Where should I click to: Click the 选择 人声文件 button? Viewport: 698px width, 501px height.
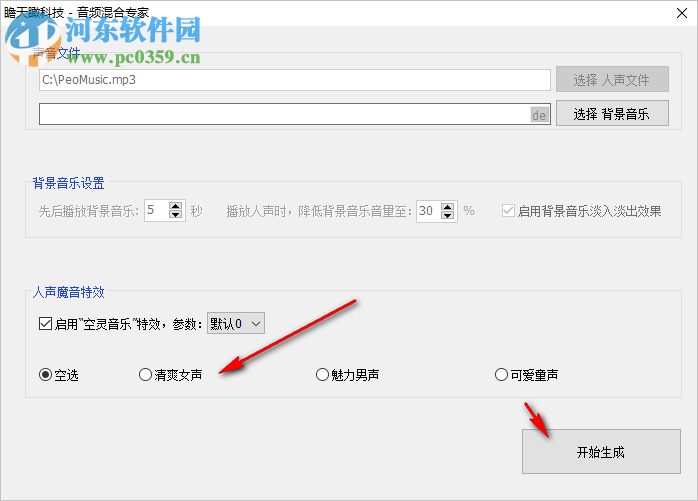[612, 79]
